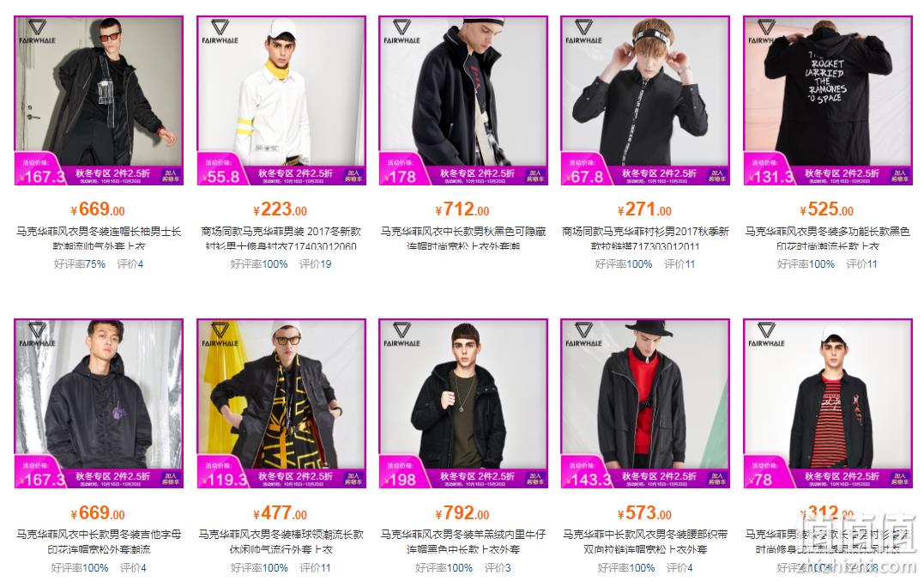
Task: Click the ¥712.00 price
Action: pos(462,209)
